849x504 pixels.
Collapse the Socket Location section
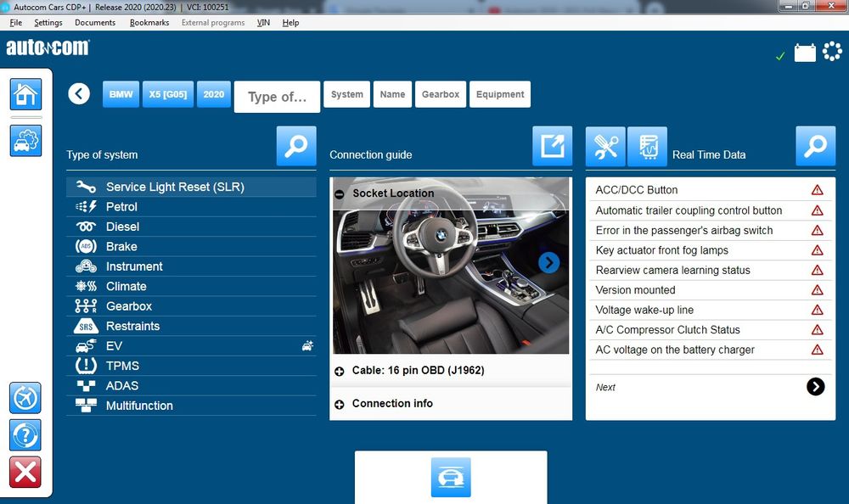pos(340,193)
